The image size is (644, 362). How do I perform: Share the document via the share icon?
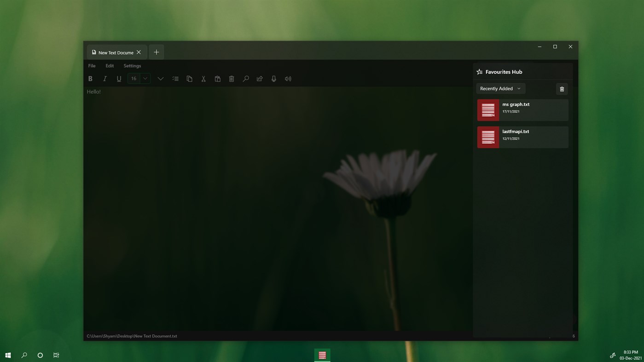point(259,78)
